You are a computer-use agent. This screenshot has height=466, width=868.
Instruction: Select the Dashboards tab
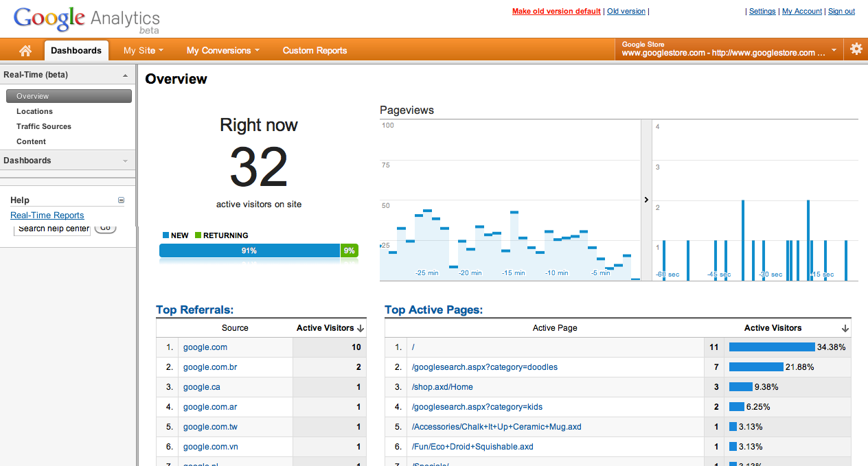(76, 49)
